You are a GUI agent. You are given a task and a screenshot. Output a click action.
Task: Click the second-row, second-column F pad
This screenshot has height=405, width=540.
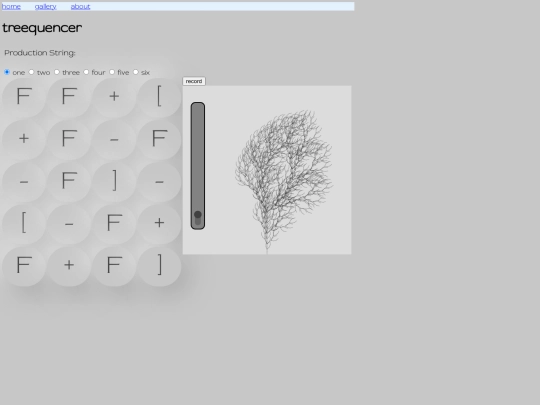69,139
